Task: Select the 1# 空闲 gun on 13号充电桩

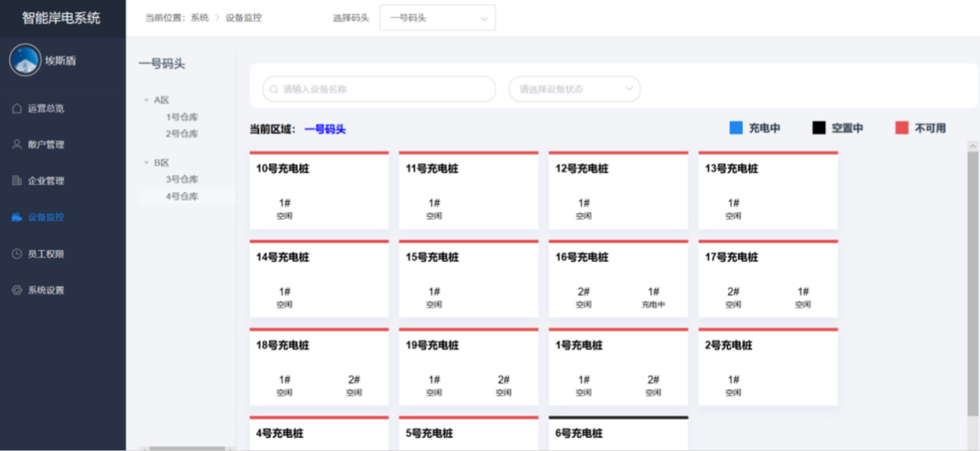Action: pos(733,209)
